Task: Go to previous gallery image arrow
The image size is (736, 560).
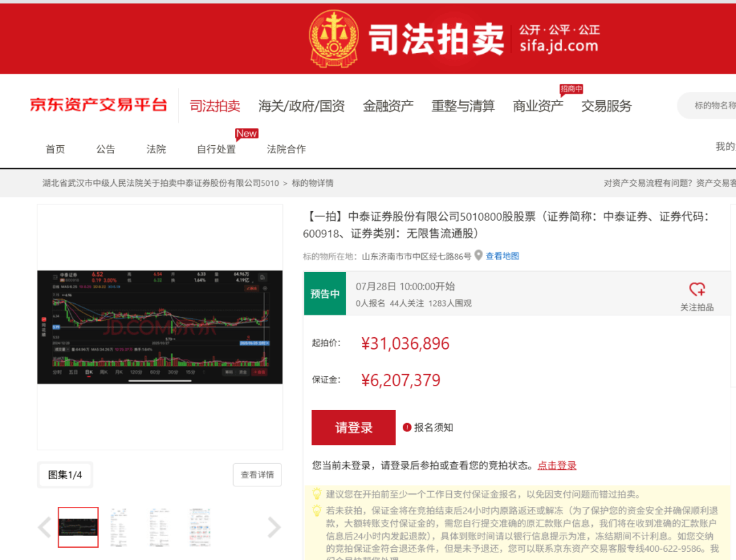Action: tap(44, 527)
